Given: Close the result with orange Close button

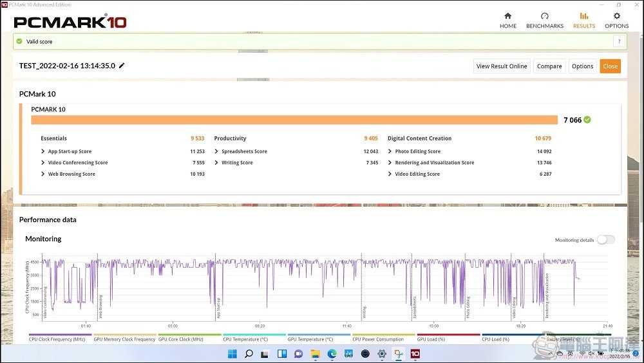Looking at the screenshot, I should 610,66.
